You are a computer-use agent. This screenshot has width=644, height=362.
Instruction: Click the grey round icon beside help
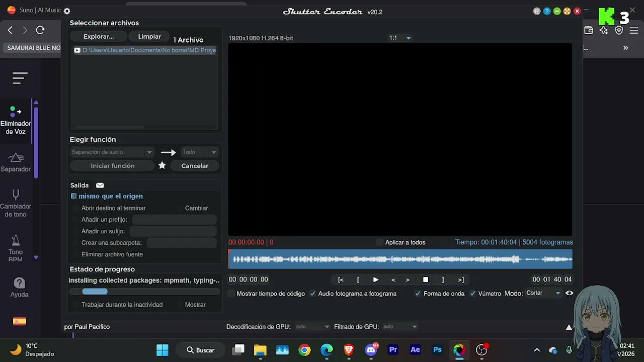click(537, 11)
